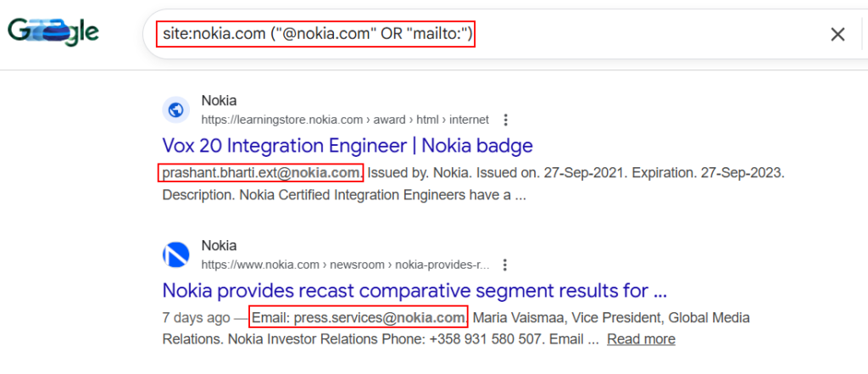Clear the search query with the X

(837, 34)
